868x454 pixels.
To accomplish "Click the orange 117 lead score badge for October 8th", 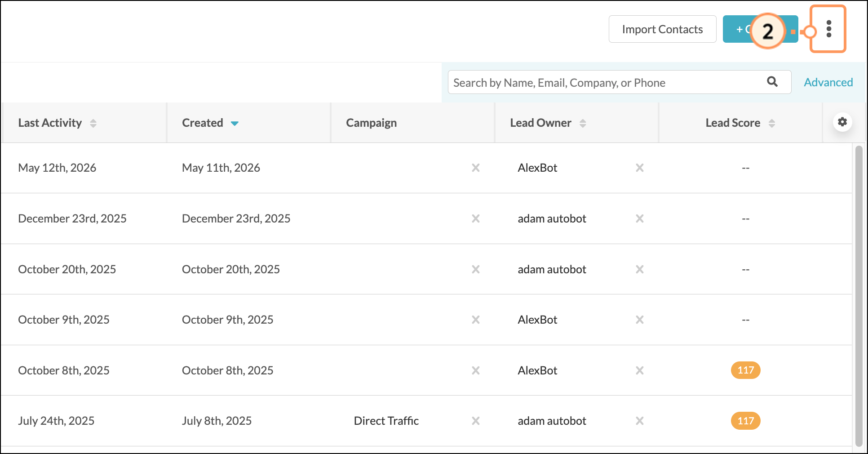I will pyautogui.click(x=745, y=370).
